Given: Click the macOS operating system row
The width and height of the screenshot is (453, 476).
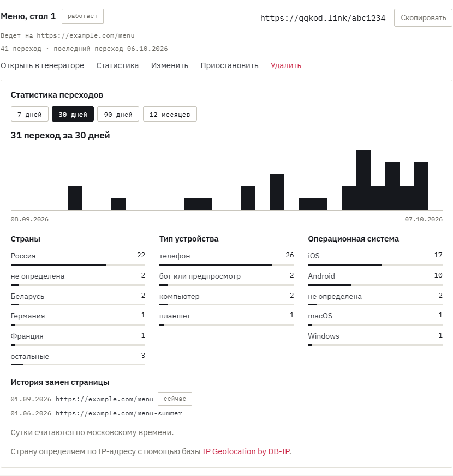Looking at the screenshot, I should pos(375,319).
